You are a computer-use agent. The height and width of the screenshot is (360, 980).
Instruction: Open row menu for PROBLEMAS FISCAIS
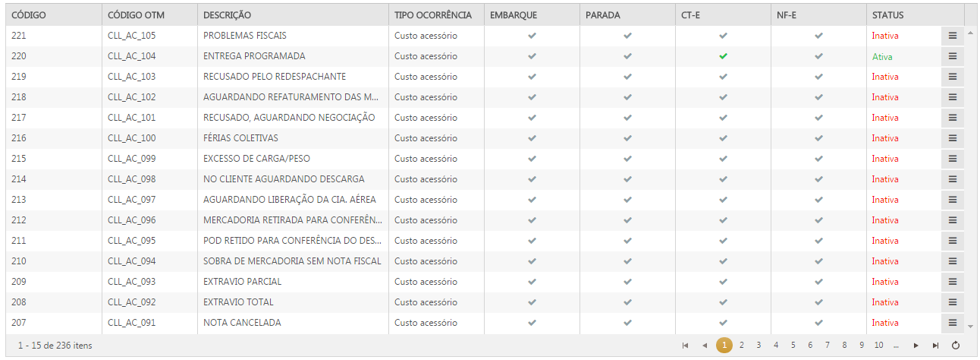tap(952, 36)
